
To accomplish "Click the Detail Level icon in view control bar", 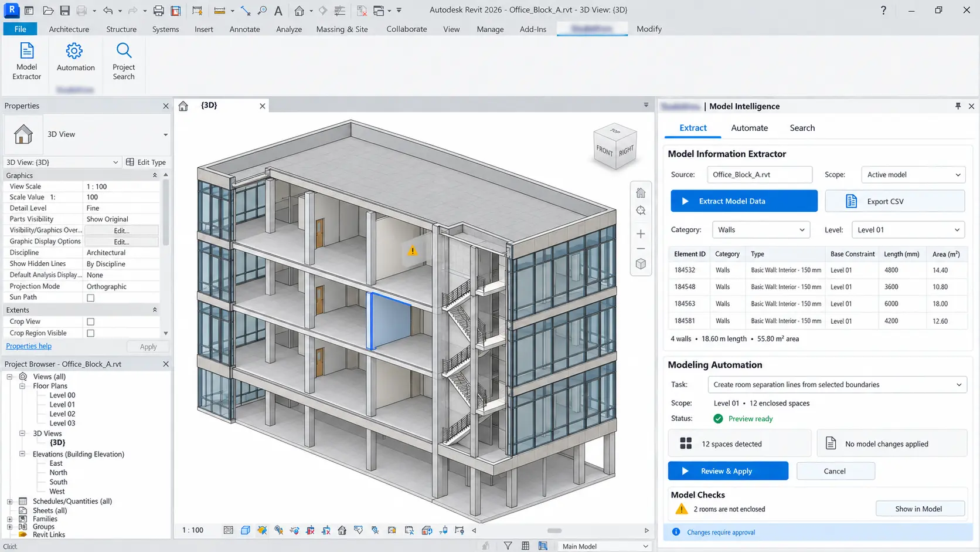I will tap(229, 530).
